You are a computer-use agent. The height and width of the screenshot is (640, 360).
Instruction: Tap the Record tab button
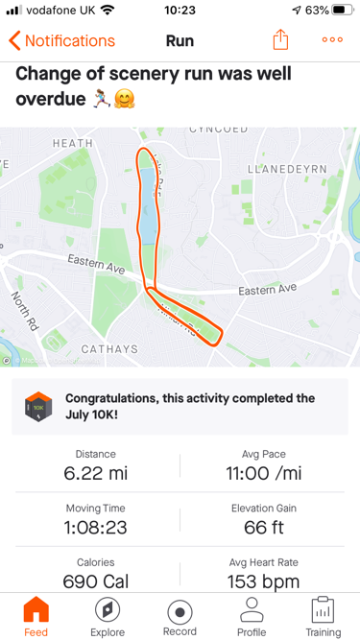click(x=180, y=617)
